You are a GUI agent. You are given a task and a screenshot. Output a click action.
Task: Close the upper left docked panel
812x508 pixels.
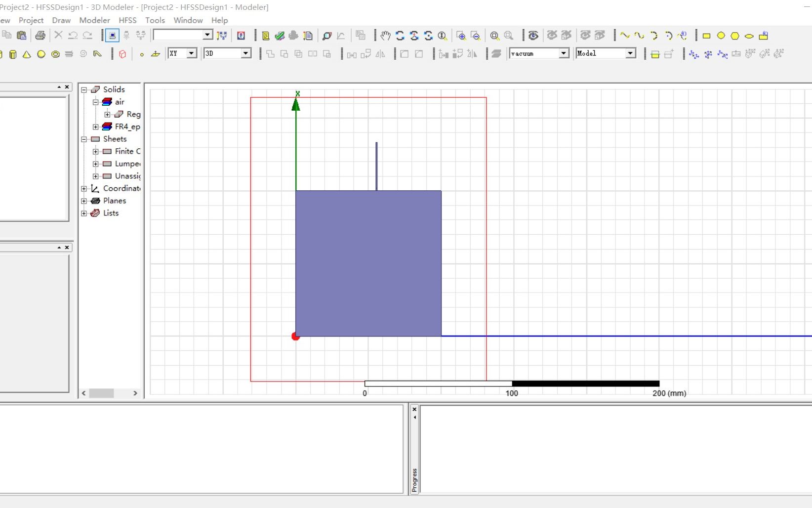[x=67, y=87]
